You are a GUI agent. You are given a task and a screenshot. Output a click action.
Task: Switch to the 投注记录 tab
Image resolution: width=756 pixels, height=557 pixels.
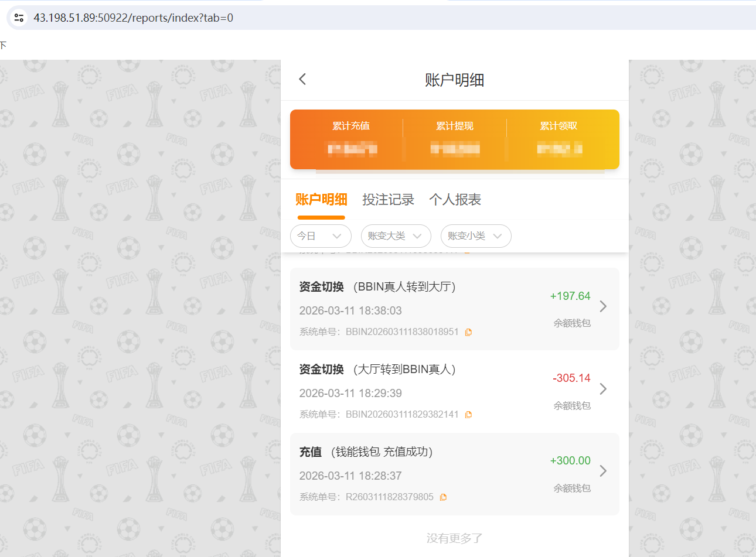tap(389, 200)
